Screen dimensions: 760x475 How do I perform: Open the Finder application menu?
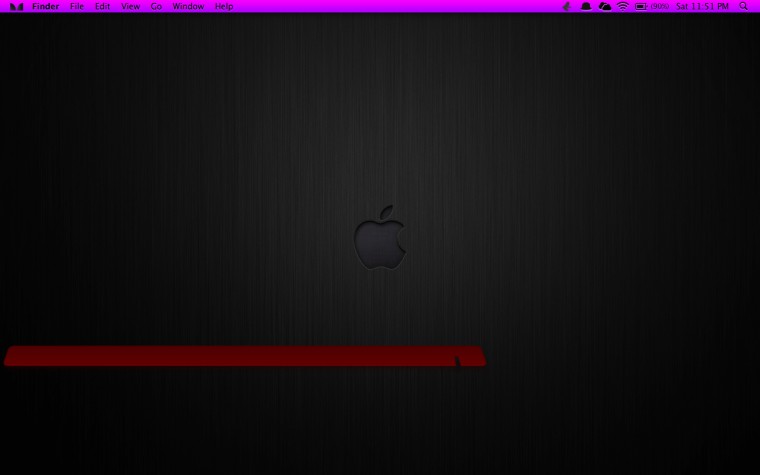point(46,6)
